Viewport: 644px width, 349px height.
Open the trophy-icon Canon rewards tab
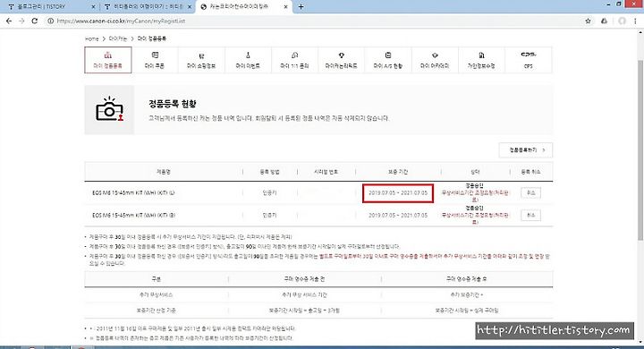click(x=341, y=60)
